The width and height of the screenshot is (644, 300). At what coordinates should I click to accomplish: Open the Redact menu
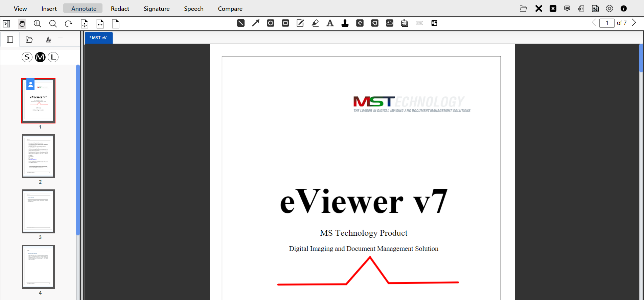pyautogui.click(x=120, y=8)
